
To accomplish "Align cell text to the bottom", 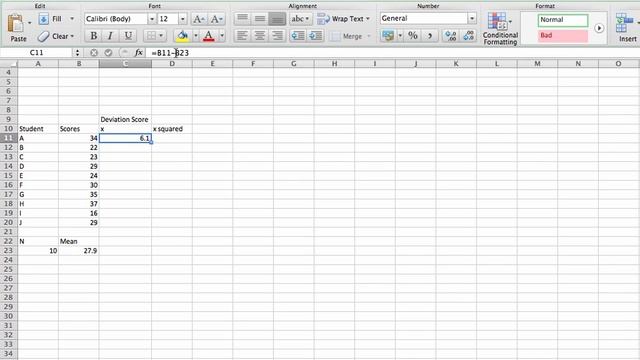I will pos(277,19).
